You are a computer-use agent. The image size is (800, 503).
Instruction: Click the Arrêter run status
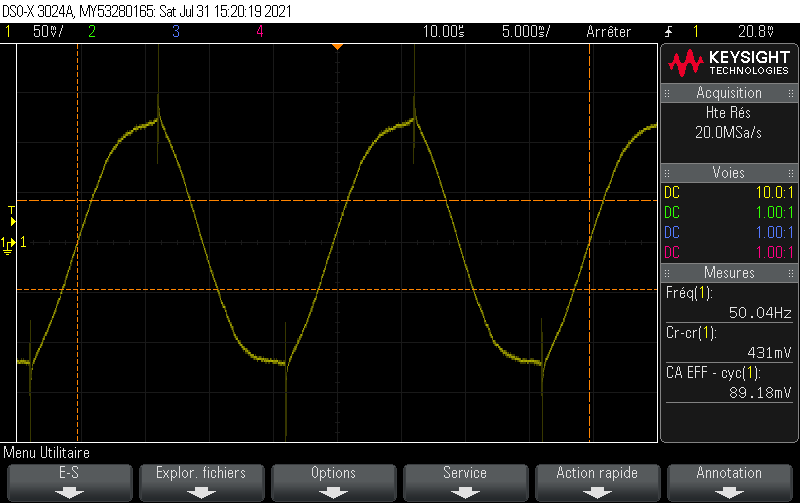click(x=608, y=31)
